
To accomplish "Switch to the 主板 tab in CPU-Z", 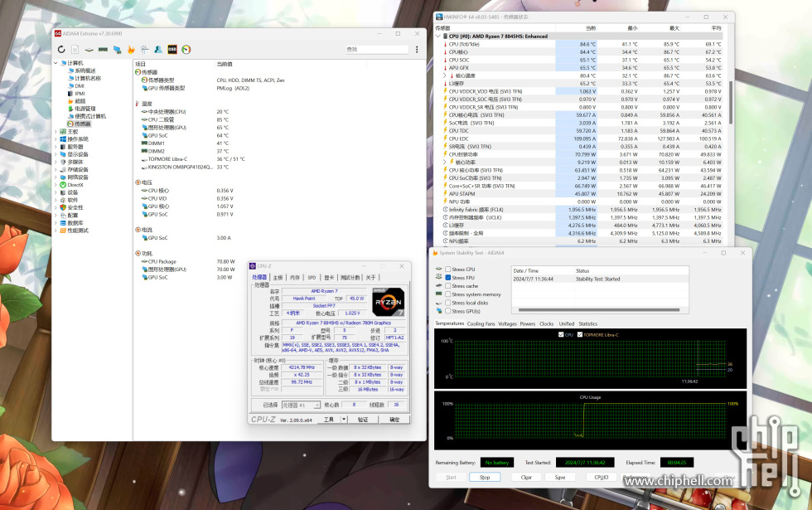I will (x=278, y=278).
